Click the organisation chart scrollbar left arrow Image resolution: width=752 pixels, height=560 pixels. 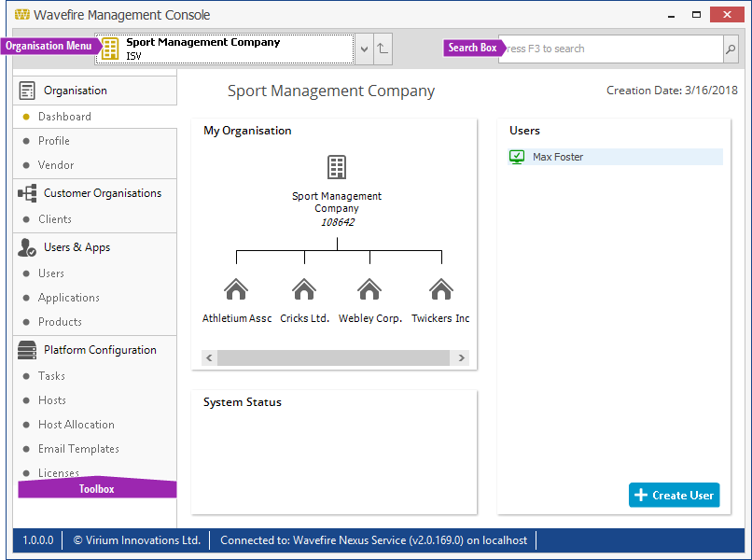[x=209, y=358]
